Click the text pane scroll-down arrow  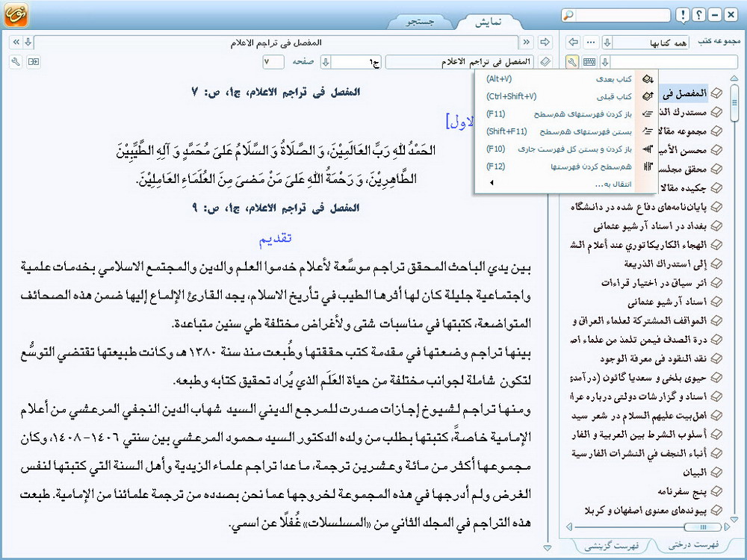click(x=547, y=548)
